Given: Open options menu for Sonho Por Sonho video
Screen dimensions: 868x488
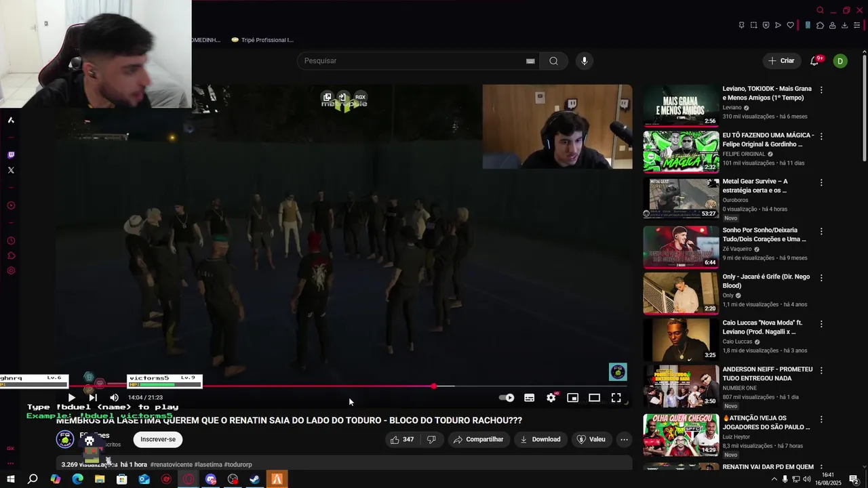Looking at the screenshot, I should 821,231.
